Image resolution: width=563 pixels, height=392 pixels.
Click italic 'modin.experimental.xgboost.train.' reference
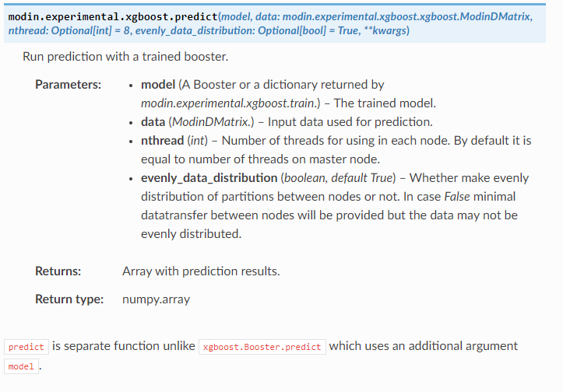click(229, 103)
